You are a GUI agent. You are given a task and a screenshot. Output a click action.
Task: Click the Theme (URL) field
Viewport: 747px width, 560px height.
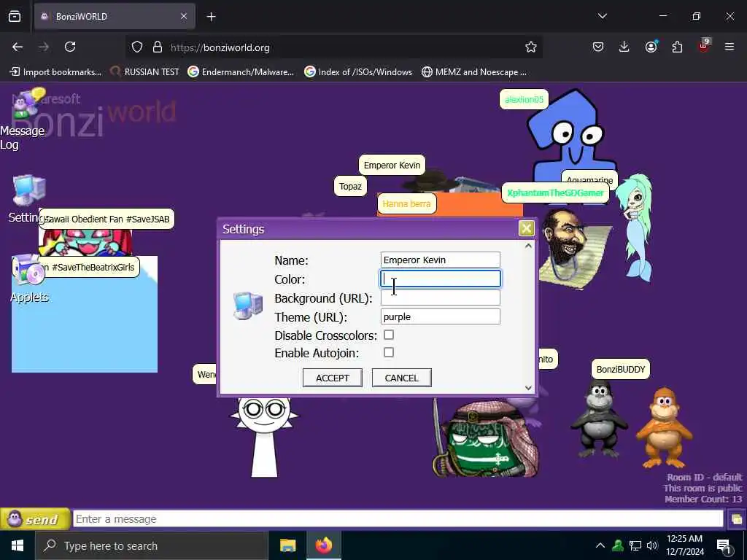click(441, 316)
